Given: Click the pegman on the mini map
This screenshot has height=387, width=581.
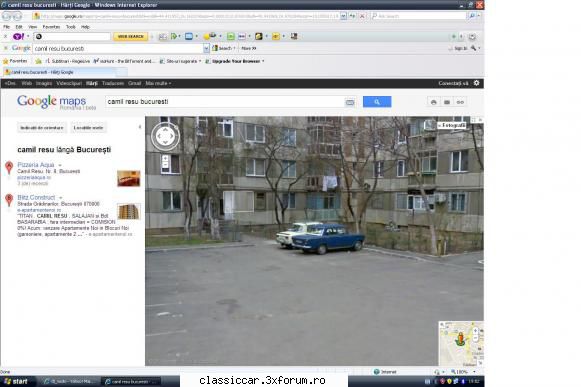Looking at the screenshot, I should tap(461, 339).
